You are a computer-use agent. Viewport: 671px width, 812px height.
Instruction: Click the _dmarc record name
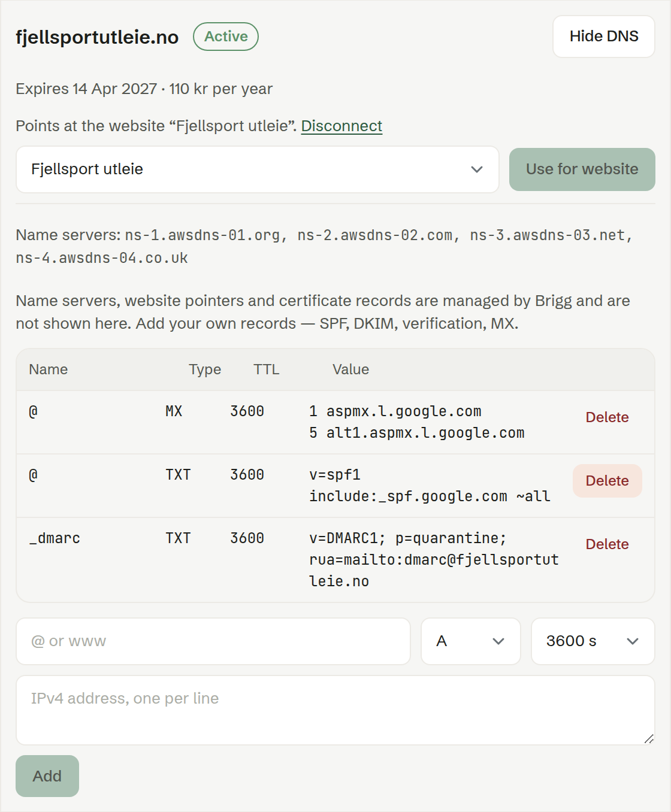(x=55, y=538)
